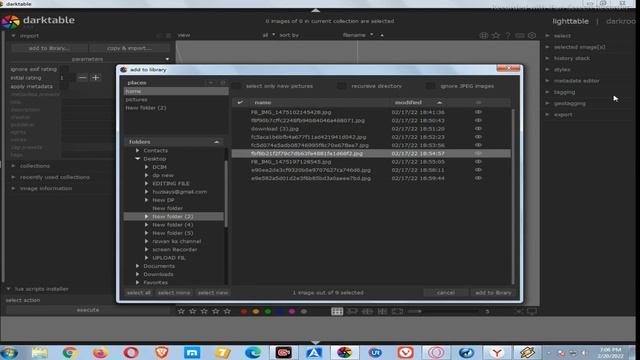Image resolution: width=640 pixels, height=360 pixels.
Task: Show thumbnail for FB_IMG_1475102145428.jpg eye icon
Action: 478,112
